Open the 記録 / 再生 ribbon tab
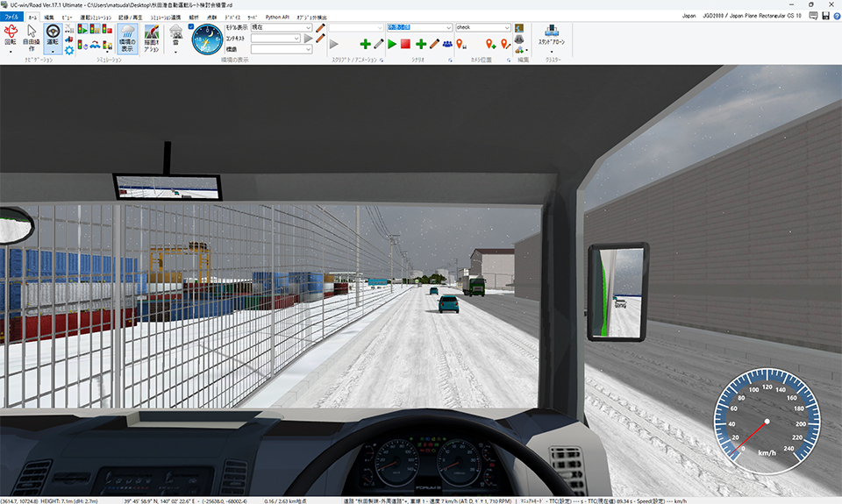The height and width of the screenshot is (504, 842). 131,18
